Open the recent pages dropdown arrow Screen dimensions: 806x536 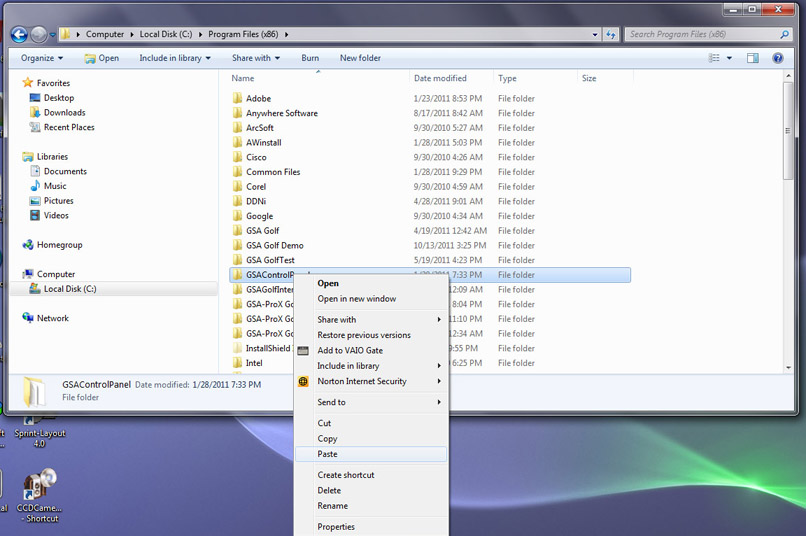coord(52,35)
